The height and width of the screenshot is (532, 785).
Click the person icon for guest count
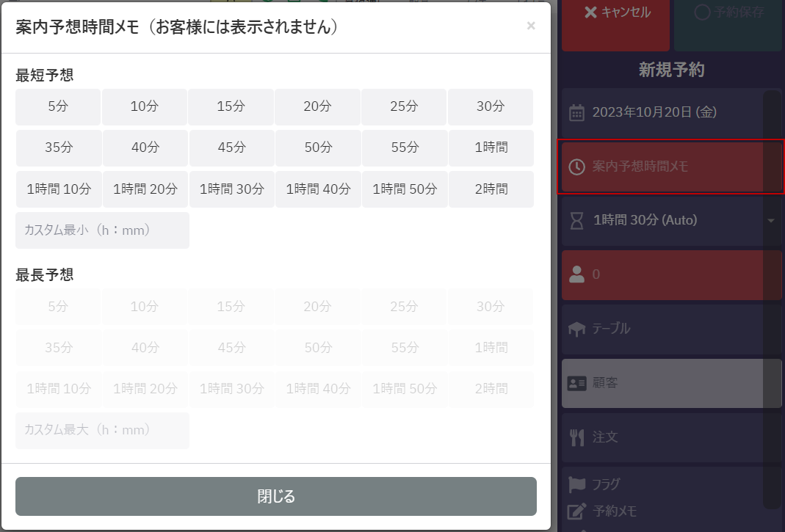pyautogui.click(x=577, y=274)
